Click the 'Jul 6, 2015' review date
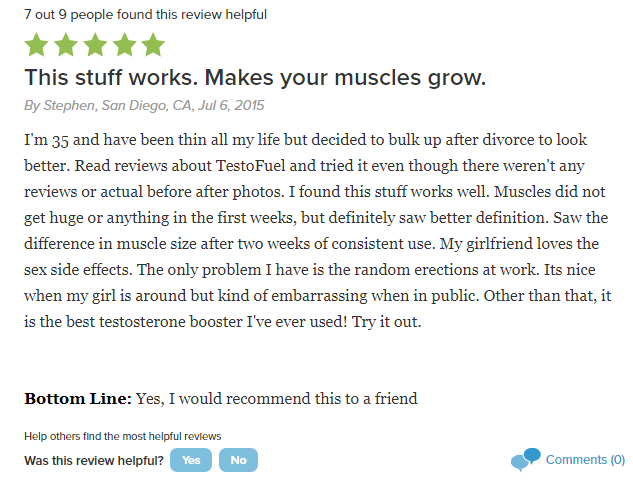 point(231,105)
